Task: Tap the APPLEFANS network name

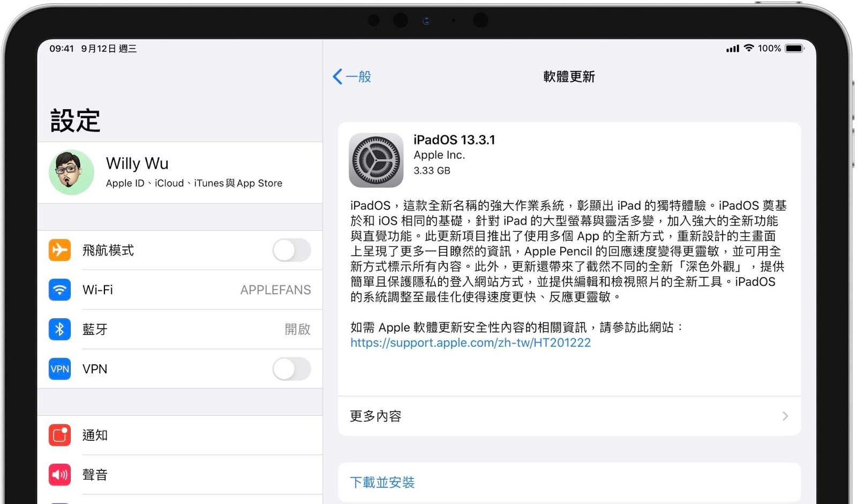Action: click(x=275, y=290)
